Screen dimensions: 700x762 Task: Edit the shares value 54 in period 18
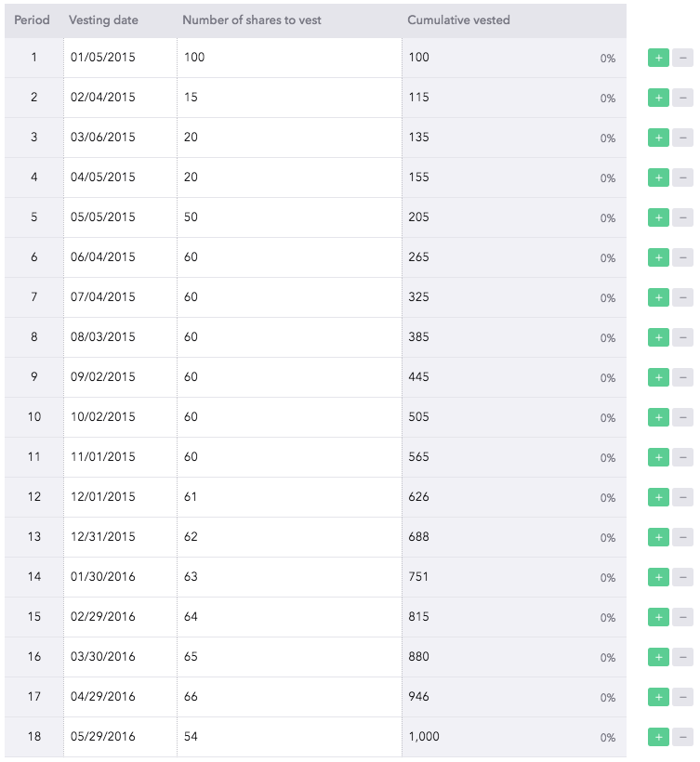point(289,737)
